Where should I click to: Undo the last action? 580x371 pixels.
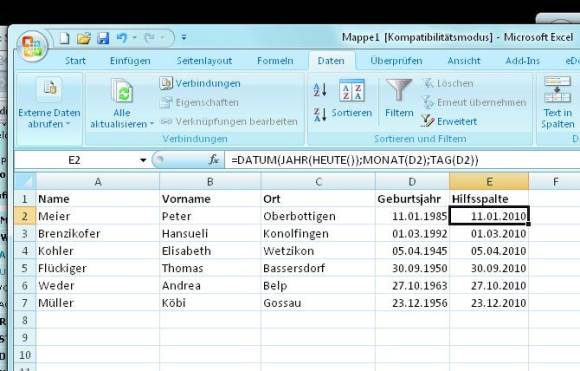(122, 38)
